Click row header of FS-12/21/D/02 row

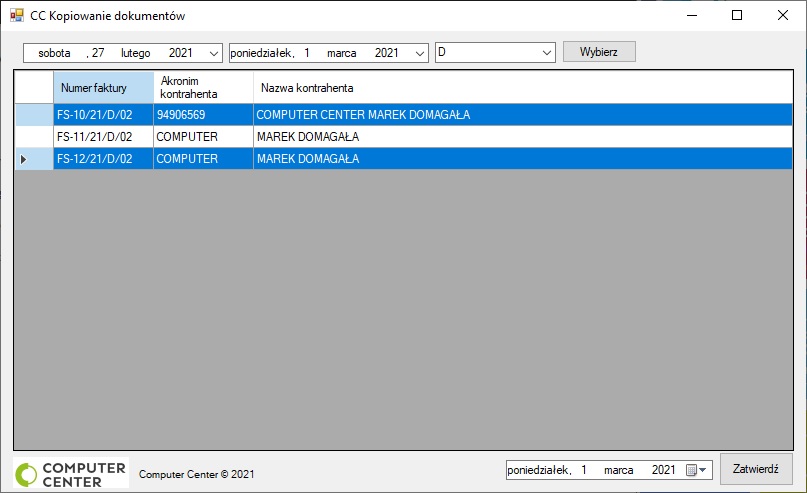[34, 159]
